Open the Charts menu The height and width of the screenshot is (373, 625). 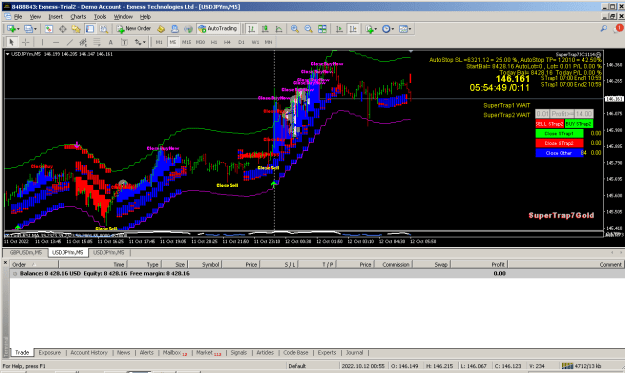pyautogui.click(x=78, y=17)
